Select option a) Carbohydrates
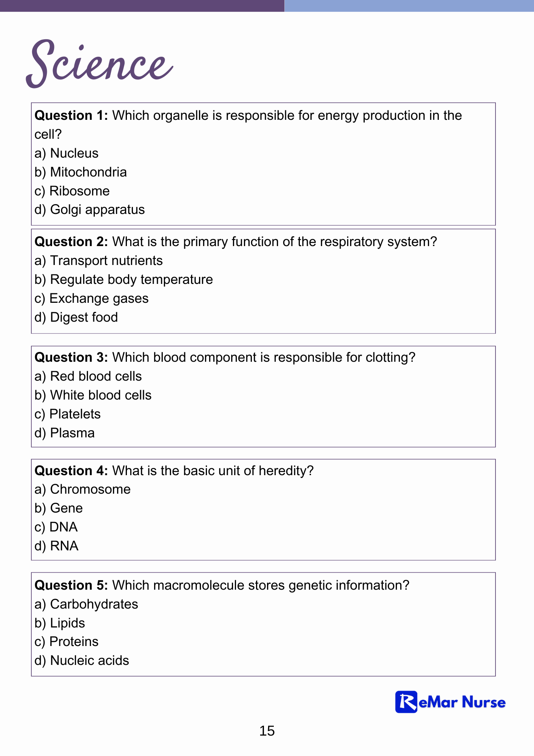 point(86,604)
